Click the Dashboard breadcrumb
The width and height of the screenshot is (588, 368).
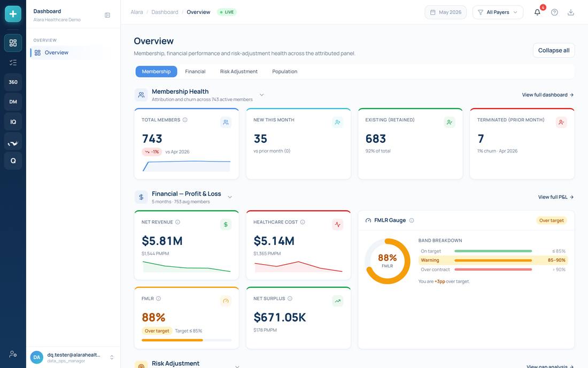click(x=165, y=12)
